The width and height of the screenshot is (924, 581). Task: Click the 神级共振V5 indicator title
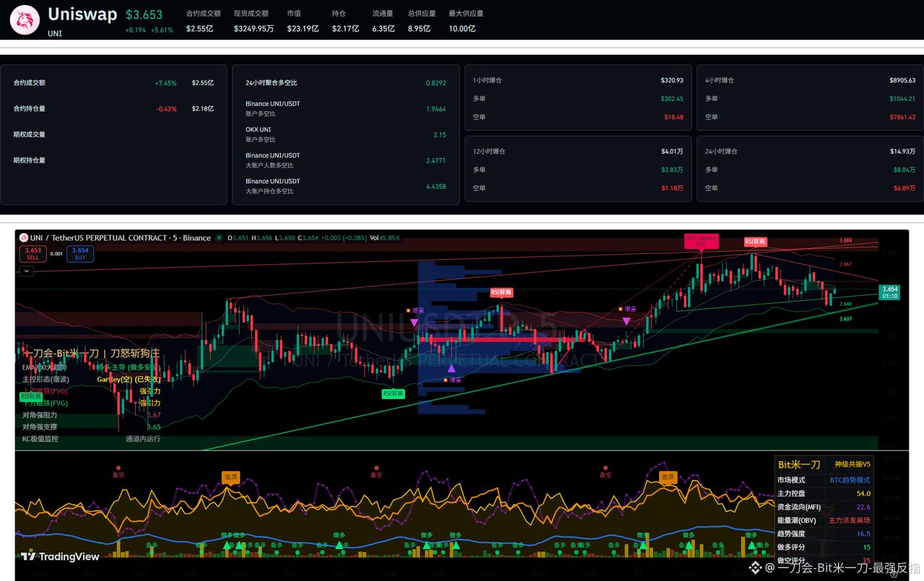[853, 464]
